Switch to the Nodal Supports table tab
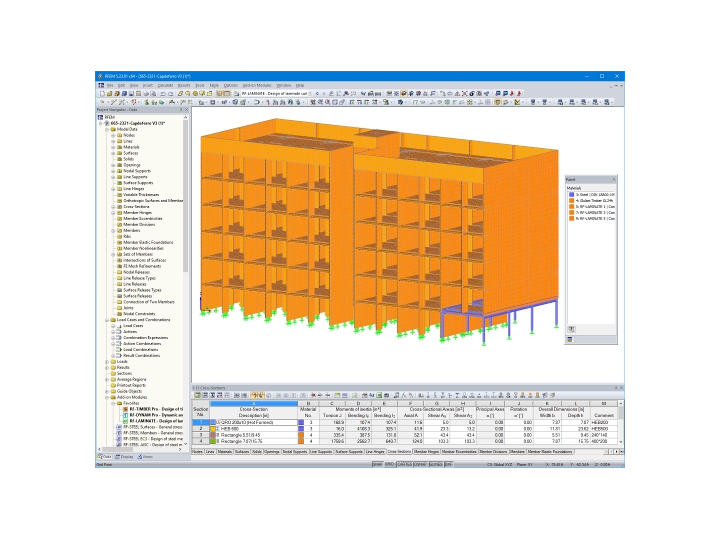This screenshot has height=540, width=720. pos(295,452)
